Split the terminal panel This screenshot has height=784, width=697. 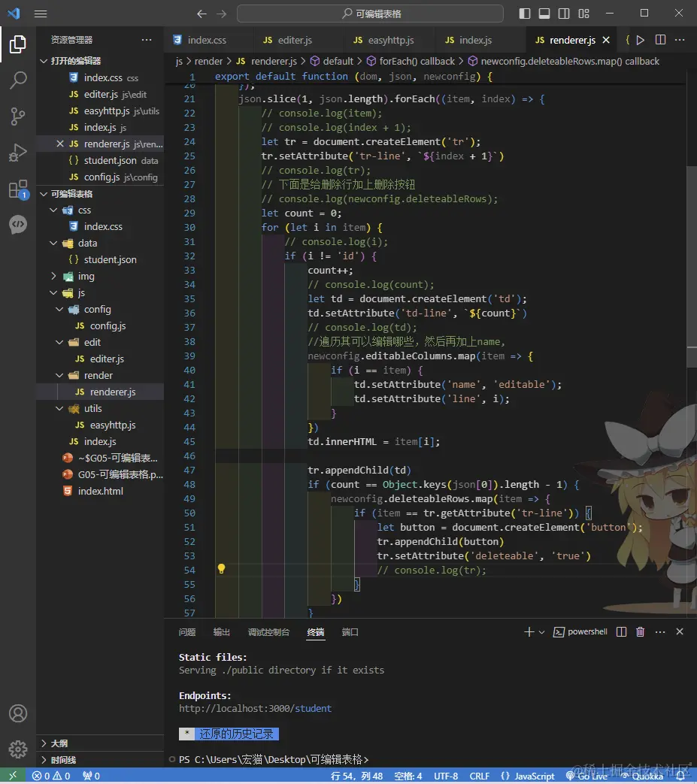[x=622, y=632]
